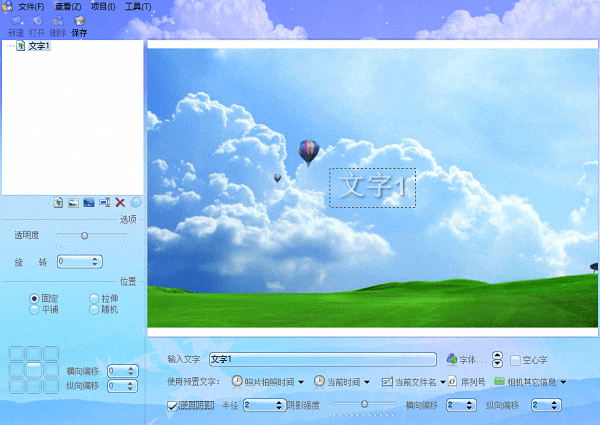Click the add image watermark icon below list
Screen dimensions: 600x425
click(x=74, y=203)
